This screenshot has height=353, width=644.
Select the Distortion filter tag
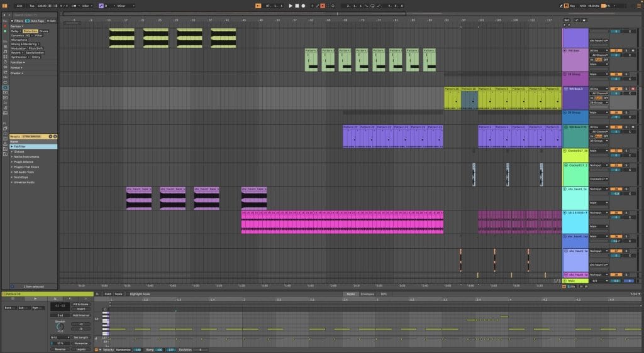click(x=30, y=31)
